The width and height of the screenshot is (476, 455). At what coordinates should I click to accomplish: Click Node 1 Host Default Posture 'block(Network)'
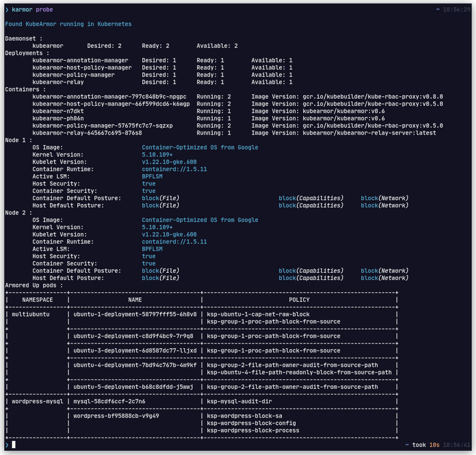[x=385, y=206]
